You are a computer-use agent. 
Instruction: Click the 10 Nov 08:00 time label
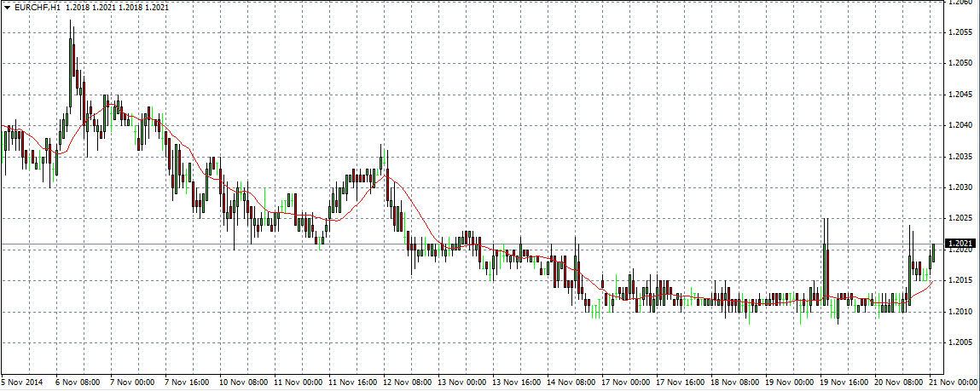tap(245, 381)
